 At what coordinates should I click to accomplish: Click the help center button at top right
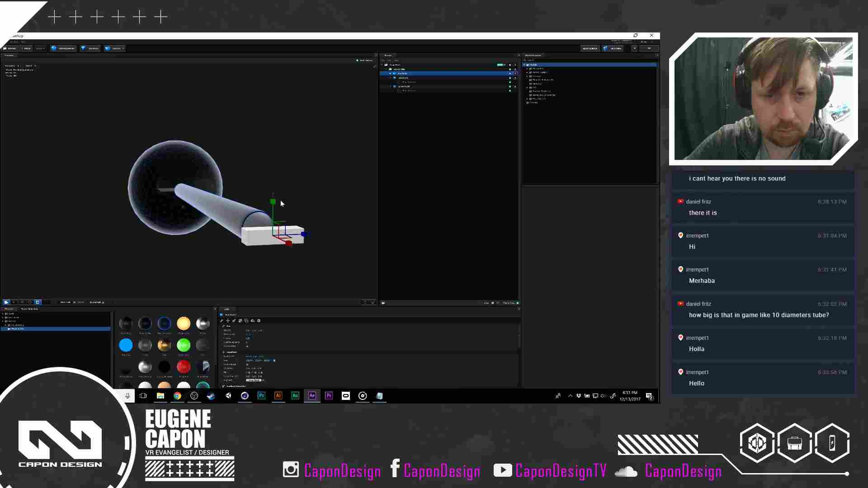590,48
